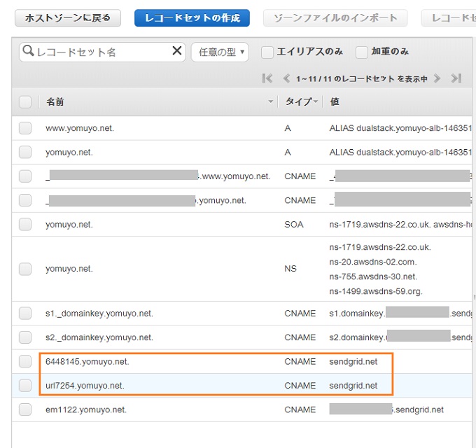Click ns-755.awsdns-30.net. value

coord(373,276)
